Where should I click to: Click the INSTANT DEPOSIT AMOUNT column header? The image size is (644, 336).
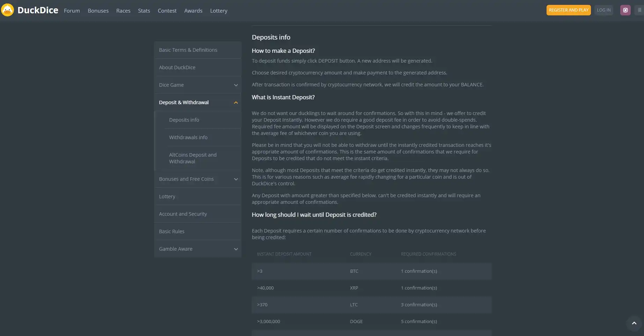pos(284,254)
